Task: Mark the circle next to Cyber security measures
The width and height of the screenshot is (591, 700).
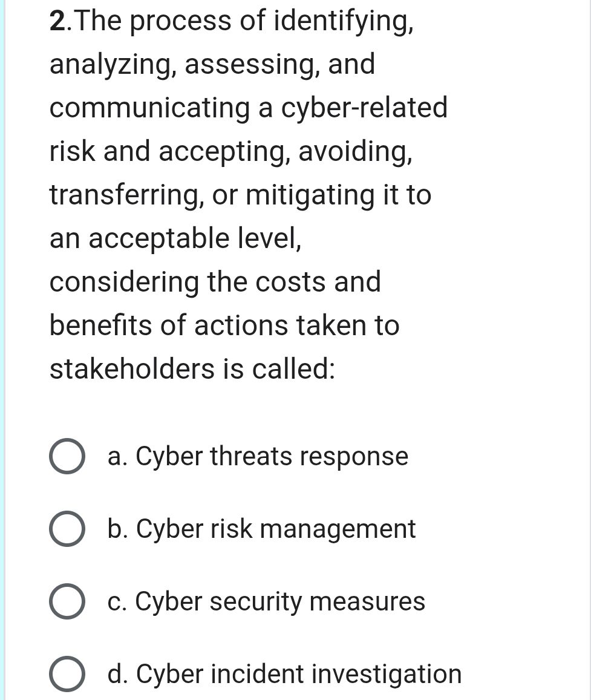Action: pos(66,603)
